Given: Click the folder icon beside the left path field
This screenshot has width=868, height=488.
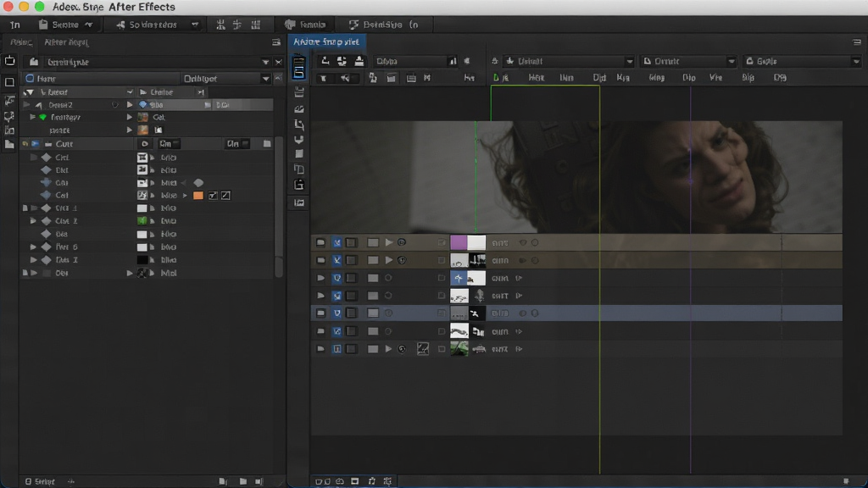Looking at the screenshot, I should 34,62.
